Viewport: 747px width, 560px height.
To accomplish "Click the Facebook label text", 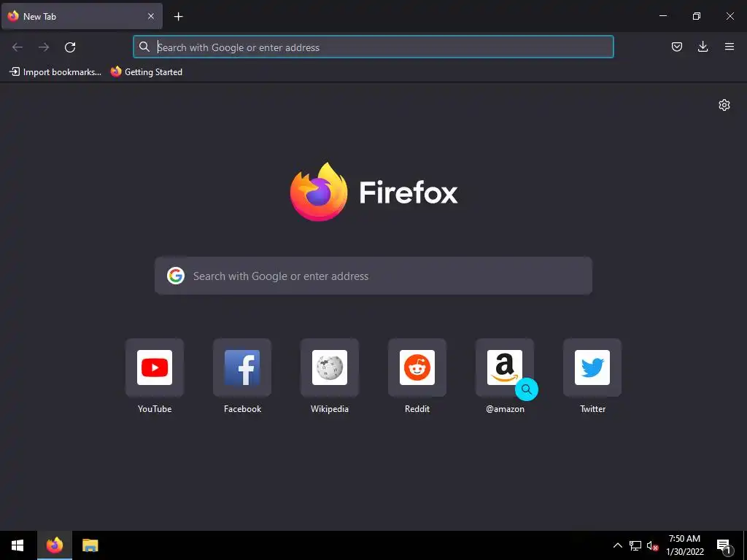I will 242,409.
